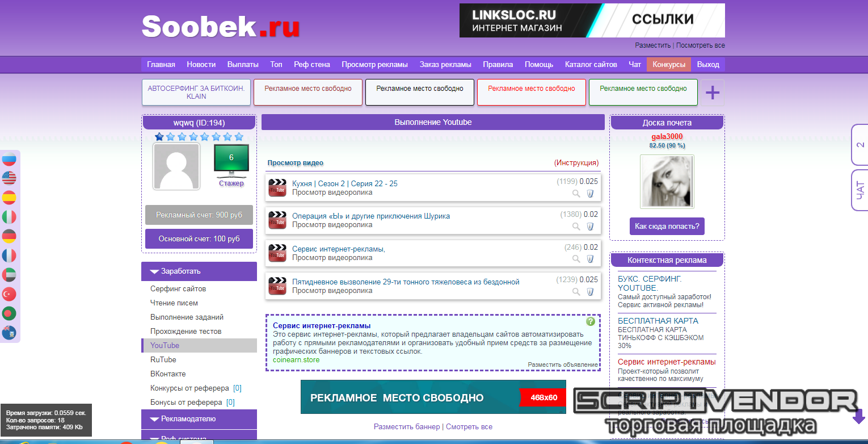868x444 pixels.
Task: Click shield icon on Операция «Ы» row
Action: (x=590, y=227)
